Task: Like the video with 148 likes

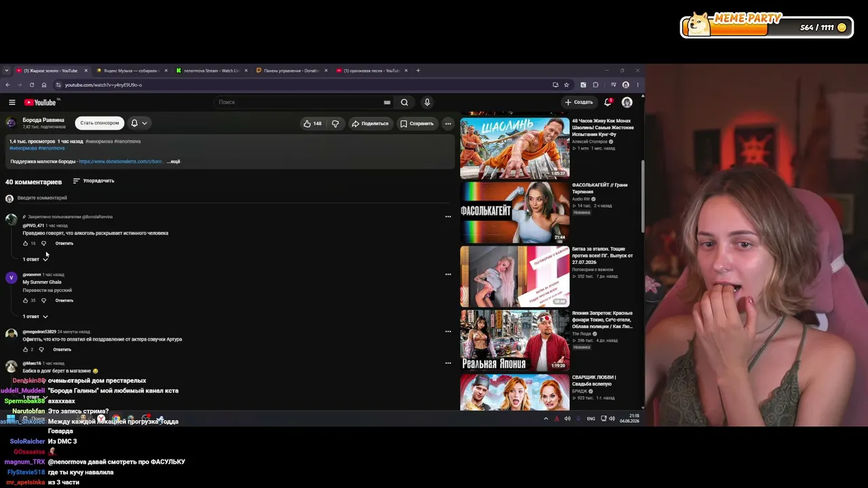Action: tap(313, 123)
